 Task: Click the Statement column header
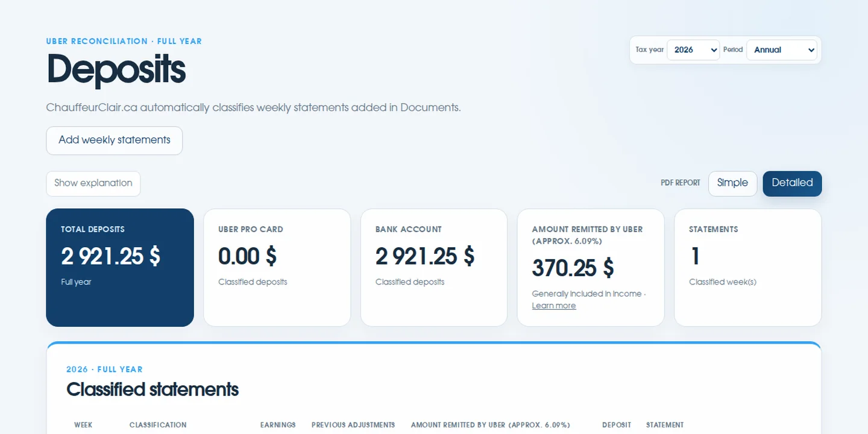tap(665, 425)
